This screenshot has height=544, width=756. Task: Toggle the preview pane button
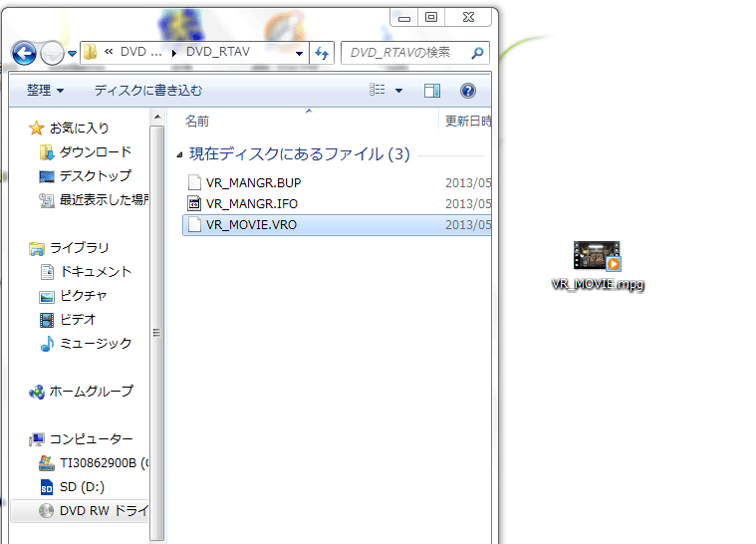432,91
